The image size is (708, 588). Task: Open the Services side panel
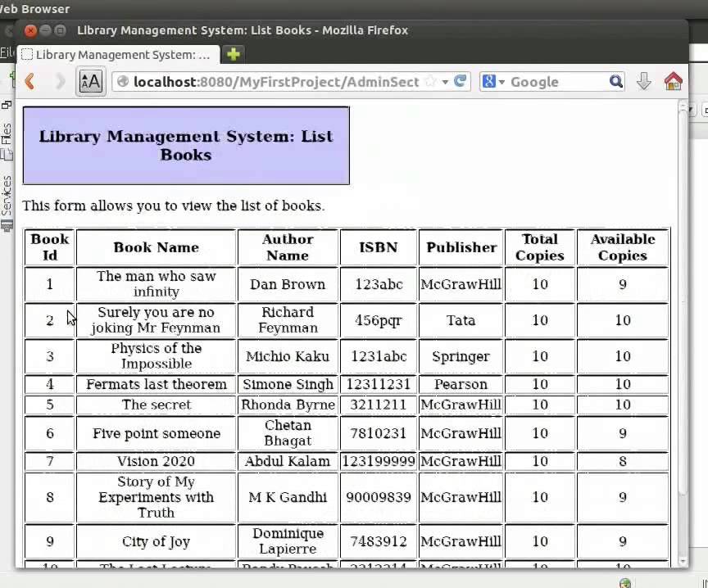pos(7,203)
